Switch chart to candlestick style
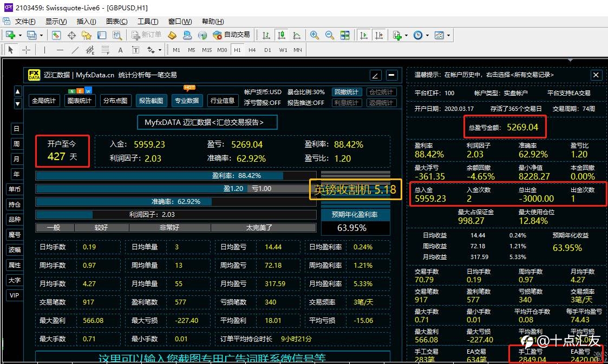The width and height of the screenshot is (608, 364). point(281,35)
